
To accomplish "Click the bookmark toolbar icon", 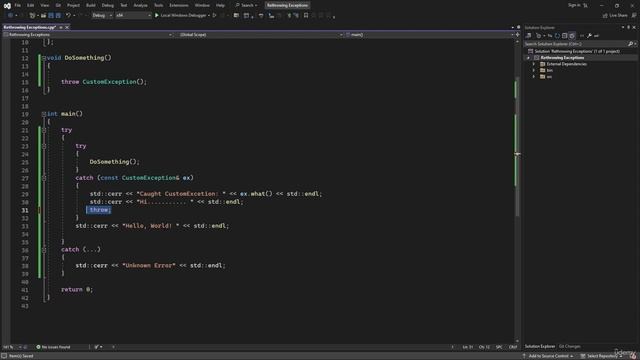I will (306, 16).
